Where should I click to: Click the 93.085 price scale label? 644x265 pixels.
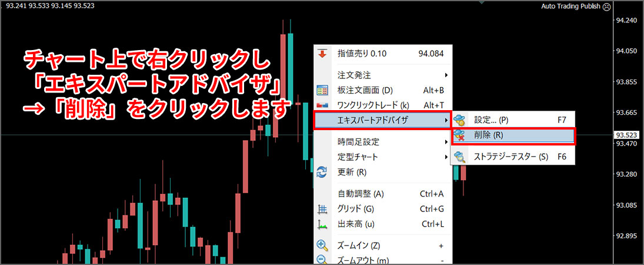click(x=626, y=205)
